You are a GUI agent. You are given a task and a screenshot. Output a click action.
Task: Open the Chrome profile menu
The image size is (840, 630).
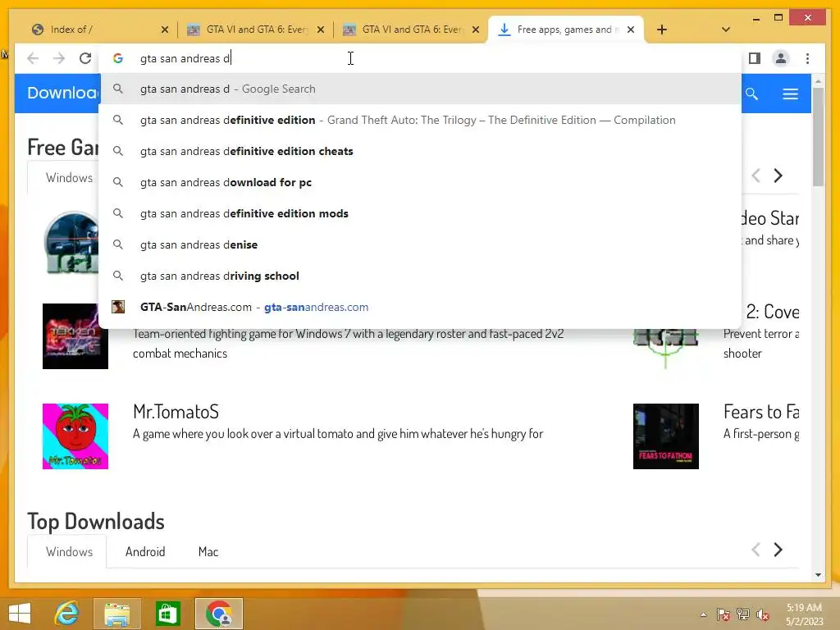(x=781, y=58)
